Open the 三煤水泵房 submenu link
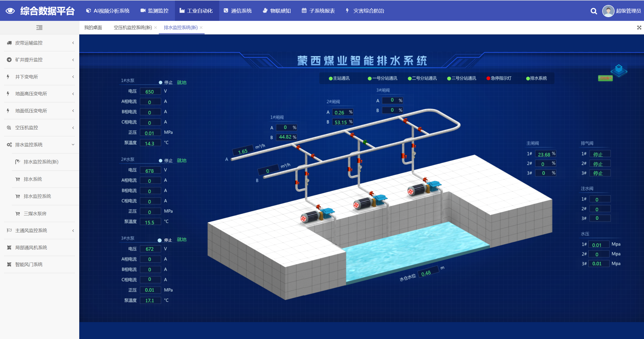 [35, 214]
